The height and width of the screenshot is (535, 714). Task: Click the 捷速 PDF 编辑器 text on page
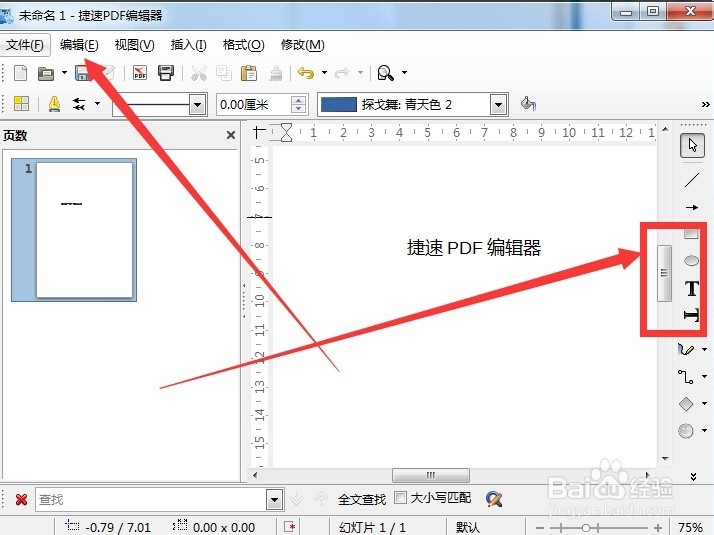coord(474,248)
